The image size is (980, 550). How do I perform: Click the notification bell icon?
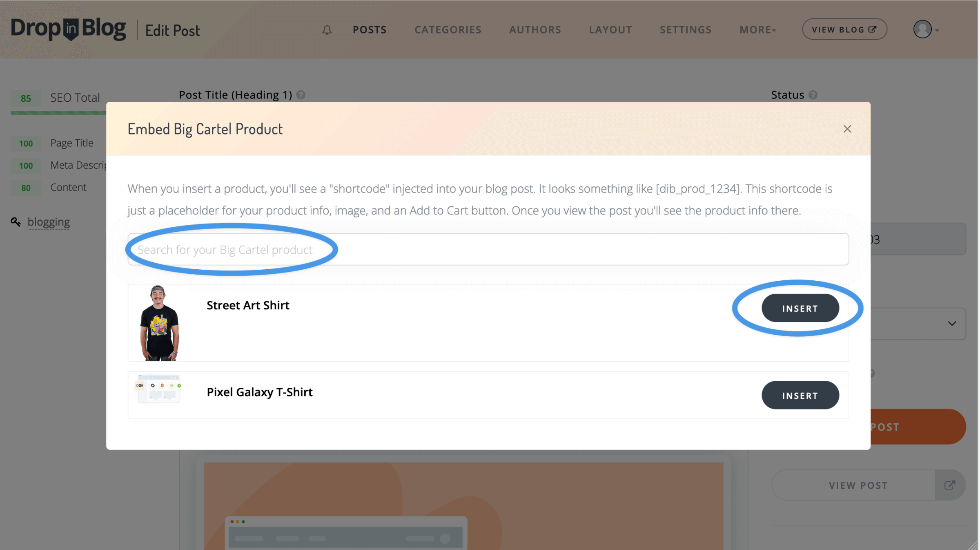(327, 30)
